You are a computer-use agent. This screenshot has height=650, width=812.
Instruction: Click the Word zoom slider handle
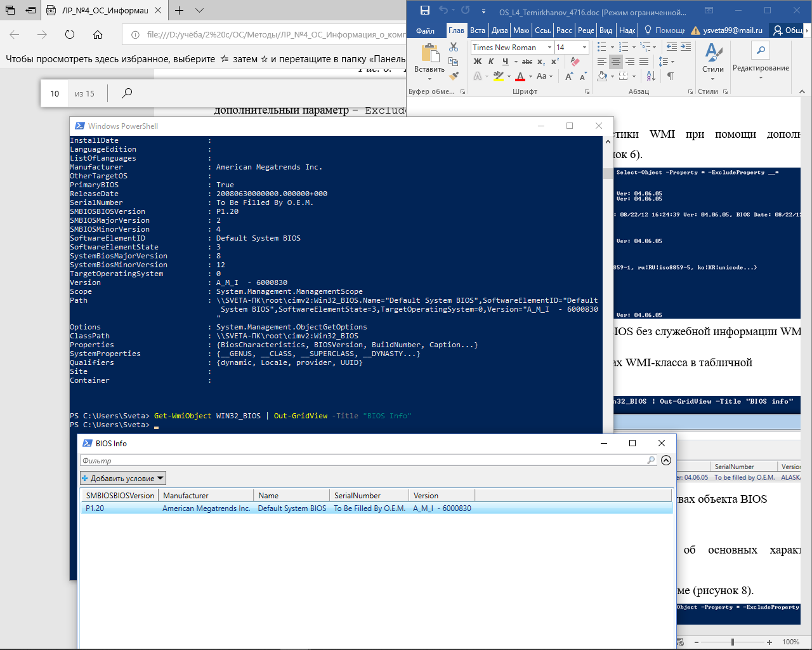(x=733, y=642)
